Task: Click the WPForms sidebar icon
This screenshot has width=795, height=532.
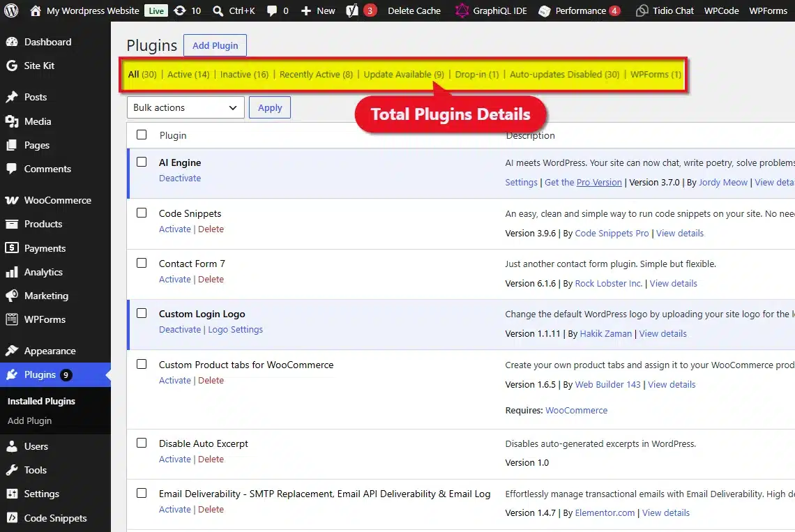Action: coord(12,319)
